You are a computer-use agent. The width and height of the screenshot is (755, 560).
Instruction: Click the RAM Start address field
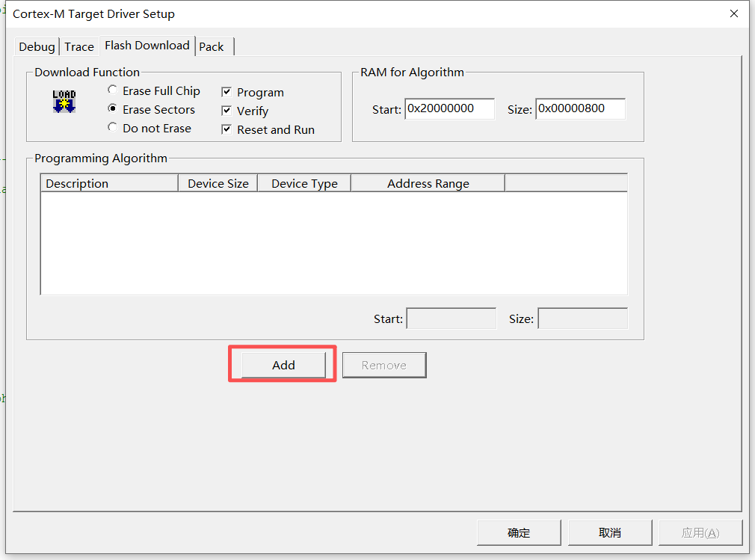[x=449, y=108]
